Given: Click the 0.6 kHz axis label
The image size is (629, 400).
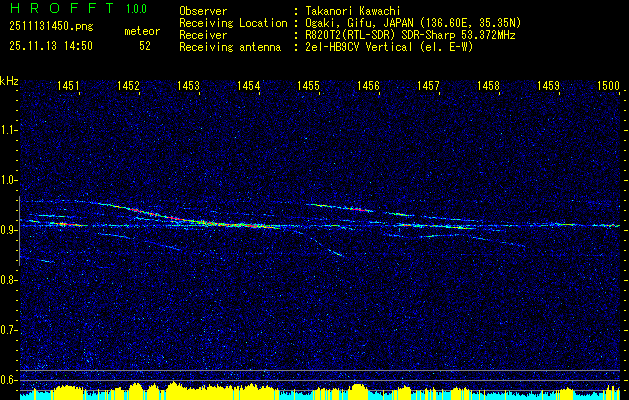Looking at the screenshot, I should click(8, 380).
